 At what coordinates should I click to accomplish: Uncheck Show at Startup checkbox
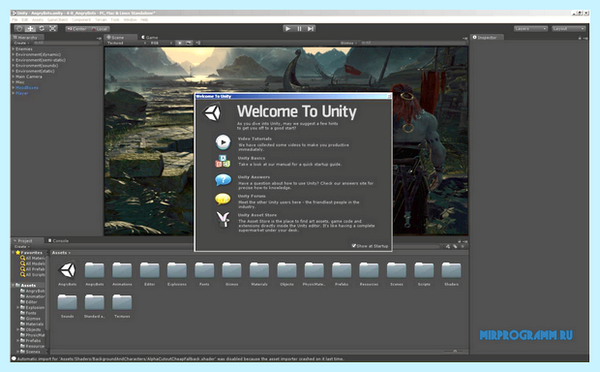click(x=354, y=246)
